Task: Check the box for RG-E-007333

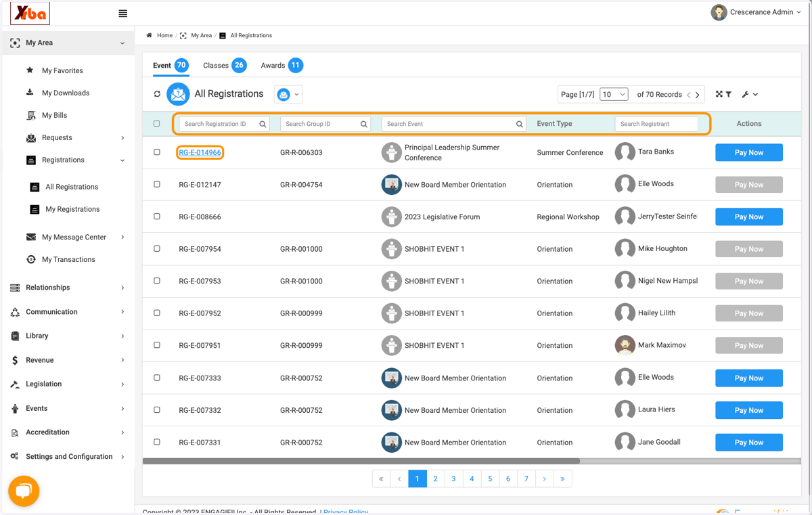Action: coord(157,378)
